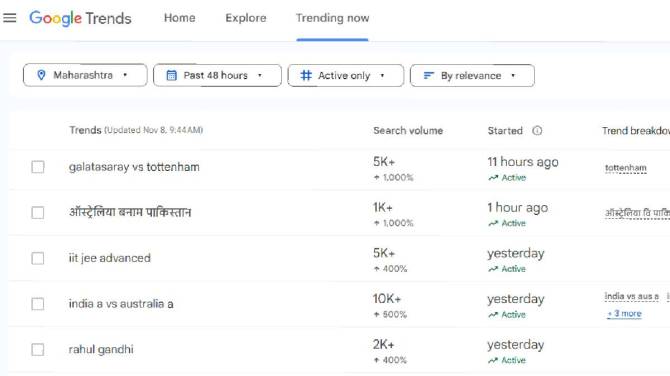The width and height of the screenshot is (670, 376).
Task: Click the Active trend icon for iit jee advanced
Action: click(x=493, y=269)
